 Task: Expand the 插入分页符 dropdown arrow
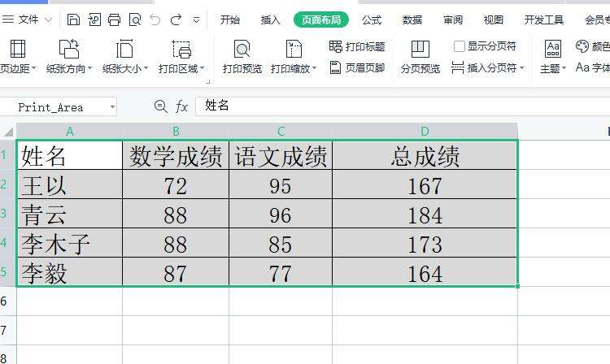coord(521,68)
